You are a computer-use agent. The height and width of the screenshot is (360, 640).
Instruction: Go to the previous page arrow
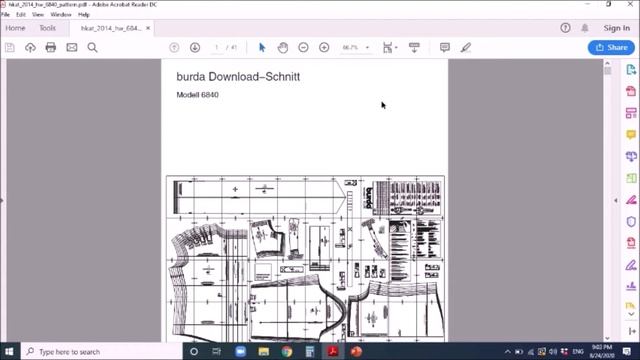click(x=174, y=47)
